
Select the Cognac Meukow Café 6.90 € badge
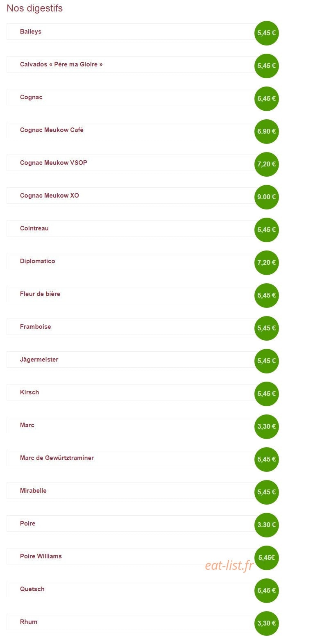pyautogui.click(x=267, y=131)
